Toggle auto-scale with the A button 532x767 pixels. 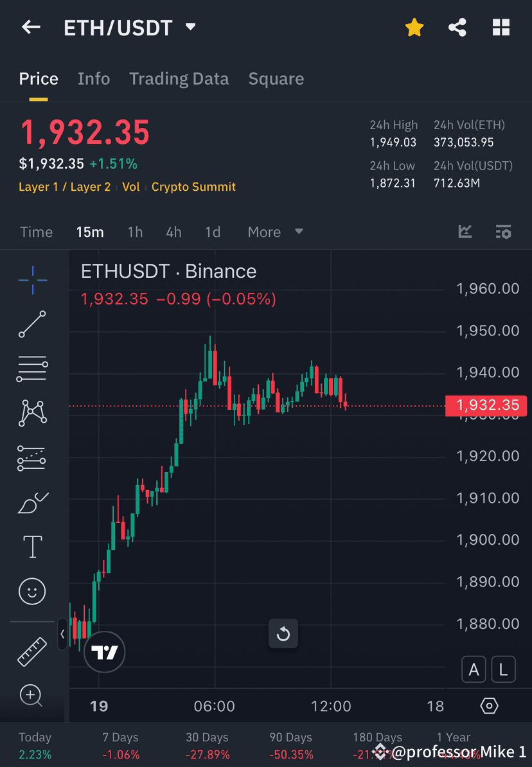tap(474, 669)
